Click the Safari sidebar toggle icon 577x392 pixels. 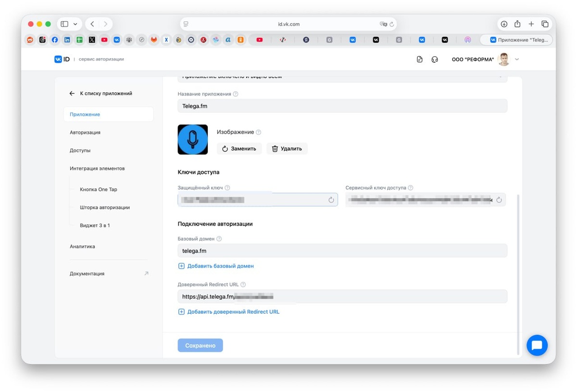click(64, 24)
